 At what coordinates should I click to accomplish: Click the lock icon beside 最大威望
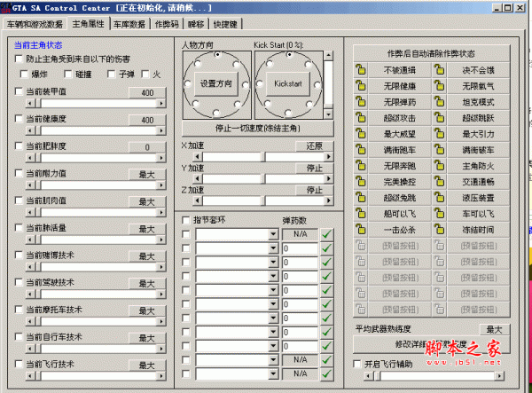[361, 134]
